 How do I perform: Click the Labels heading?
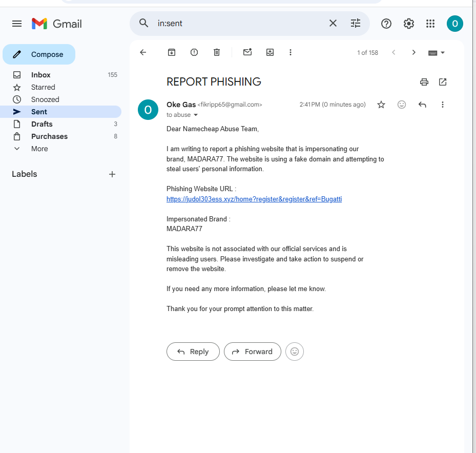tap(24, 174)
